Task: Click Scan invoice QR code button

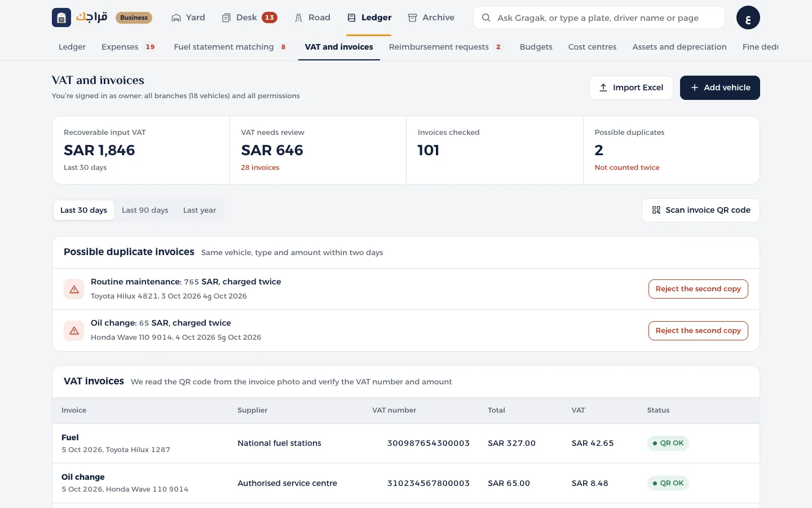Action: tap(701, 210)
